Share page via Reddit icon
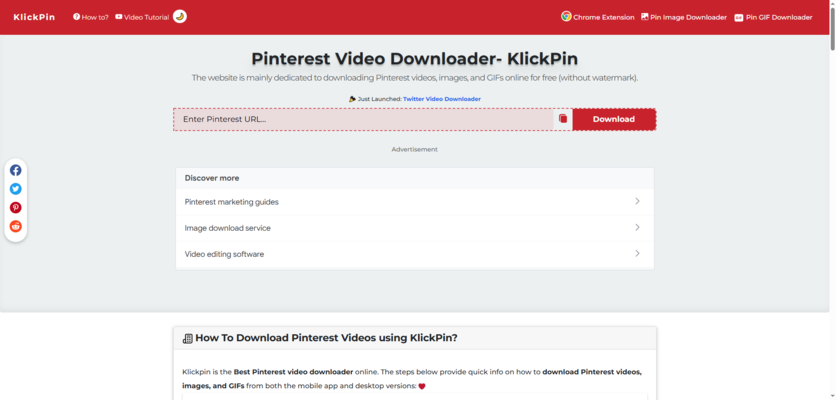836x400 pixels. [x=16, y=227]
